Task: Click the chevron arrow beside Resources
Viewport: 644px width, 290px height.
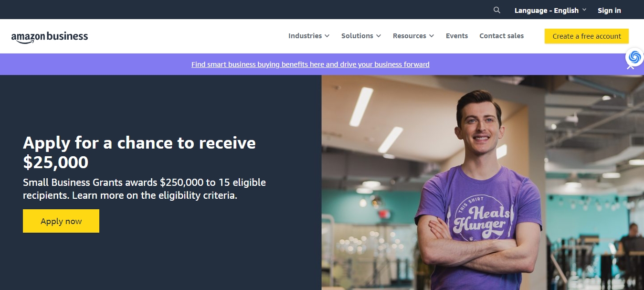Action: tap(432, 36)
